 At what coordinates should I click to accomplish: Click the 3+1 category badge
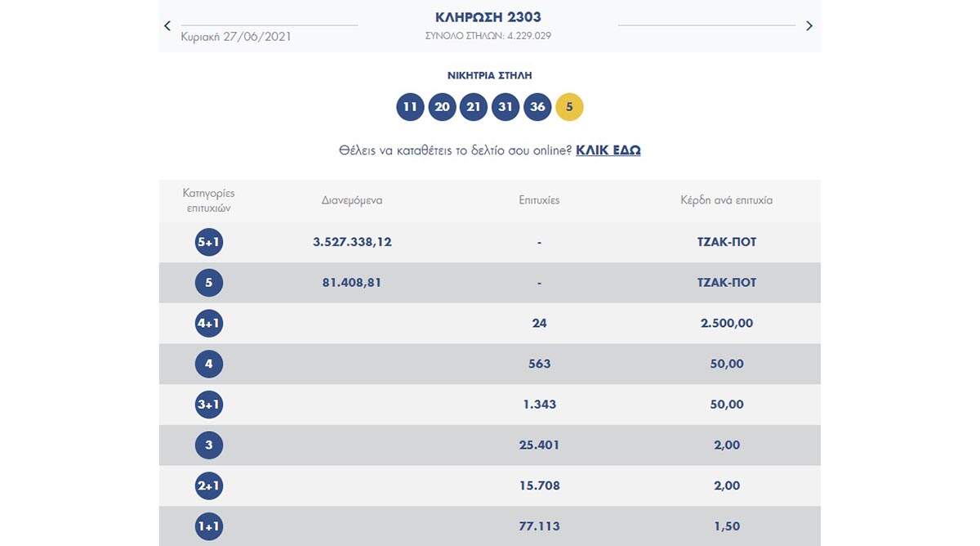(209, 405)
